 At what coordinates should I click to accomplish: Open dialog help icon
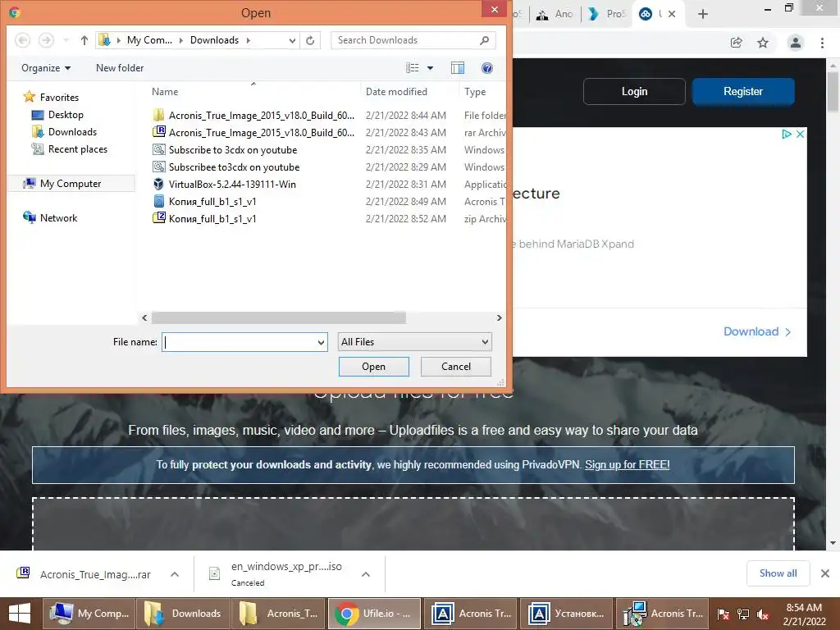click(x=487, y=68)
